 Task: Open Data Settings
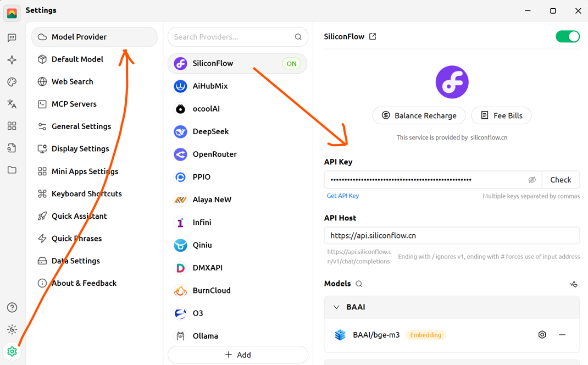point(95,261)
